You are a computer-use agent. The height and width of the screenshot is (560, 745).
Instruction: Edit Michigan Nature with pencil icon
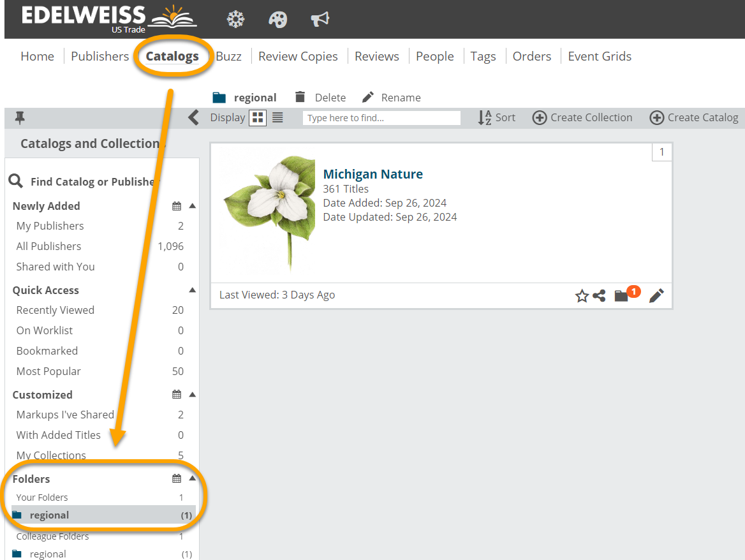pyautogui.click(x=656, y=296)
